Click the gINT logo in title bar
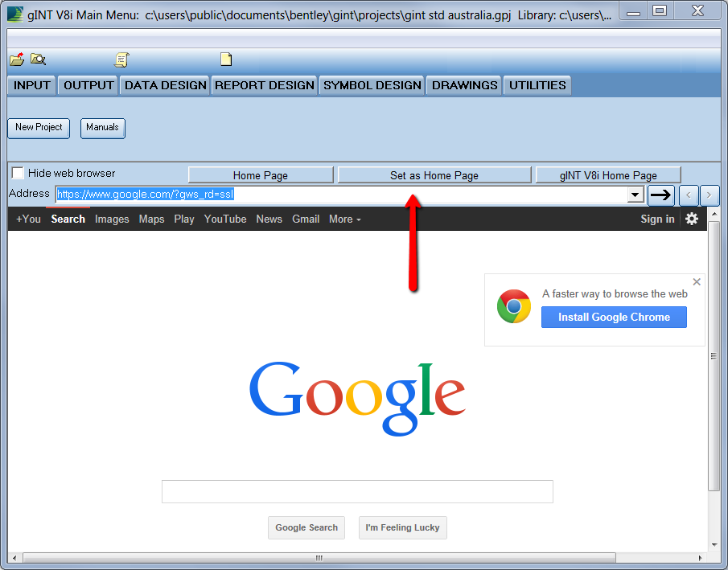 [x=15, y=14]
